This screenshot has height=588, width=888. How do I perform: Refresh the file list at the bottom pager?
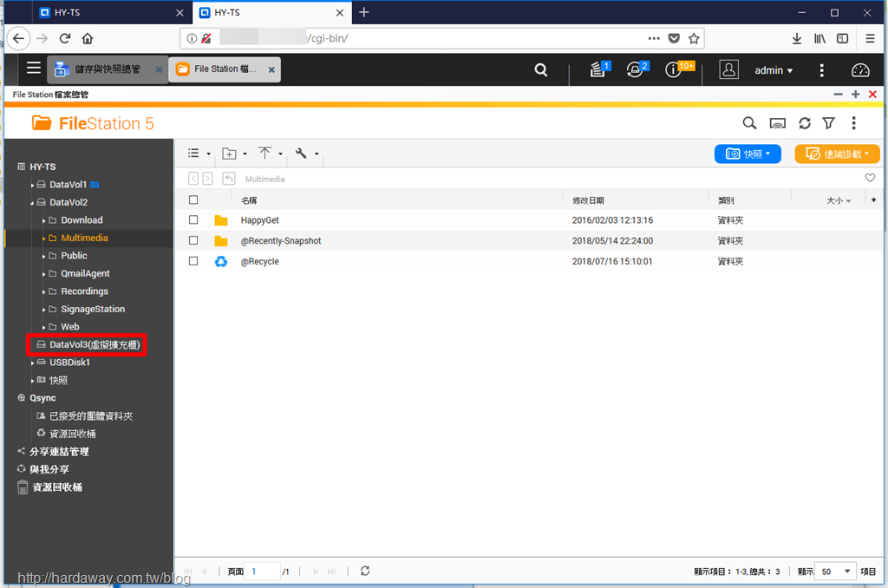pyautogui.click(x=365, y=571)
